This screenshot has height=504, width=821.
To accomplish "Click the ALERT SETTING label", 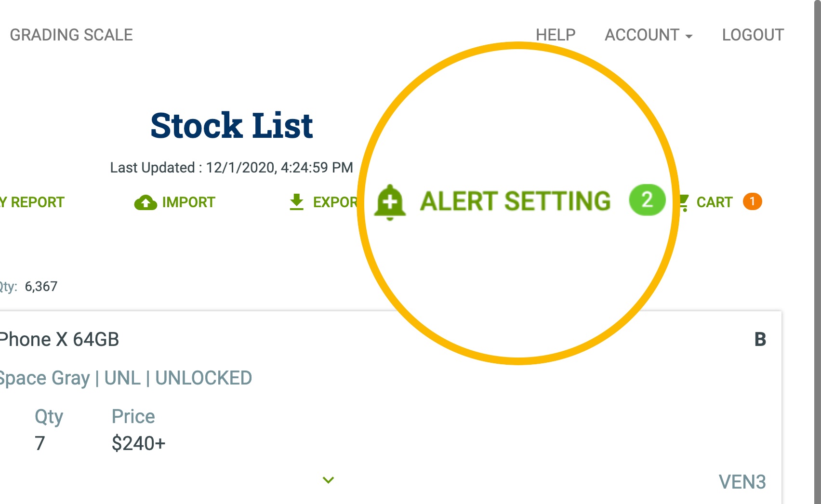I will (x=516, y=201).
